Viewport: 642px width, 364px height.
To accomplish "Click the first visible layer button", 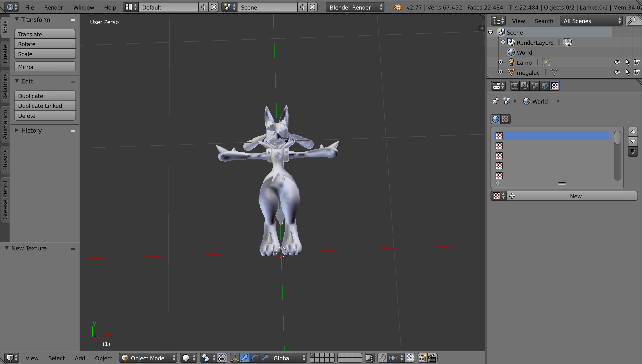I will click(312, 355).
